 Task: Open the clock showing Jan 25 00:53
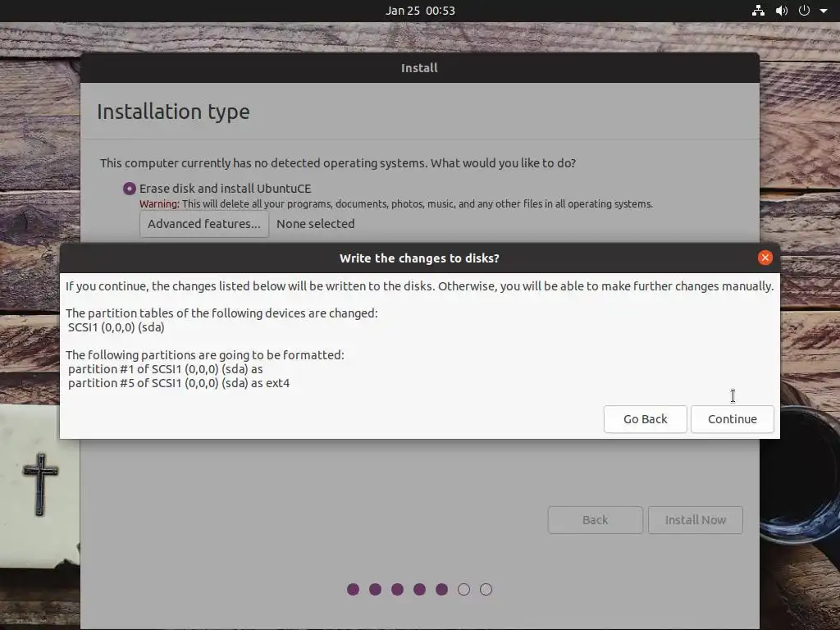pos(420,11)
